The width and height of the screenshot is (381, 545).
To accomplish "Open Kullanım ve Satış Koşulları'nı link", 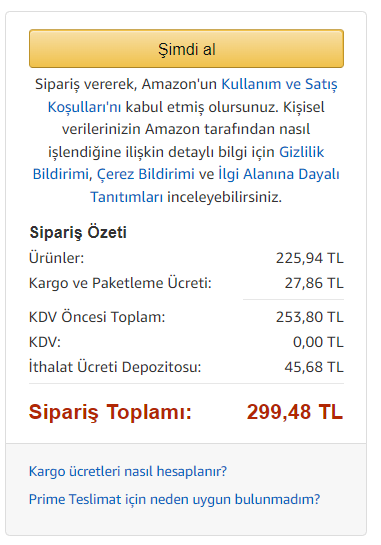I will (x=279, y=84).
